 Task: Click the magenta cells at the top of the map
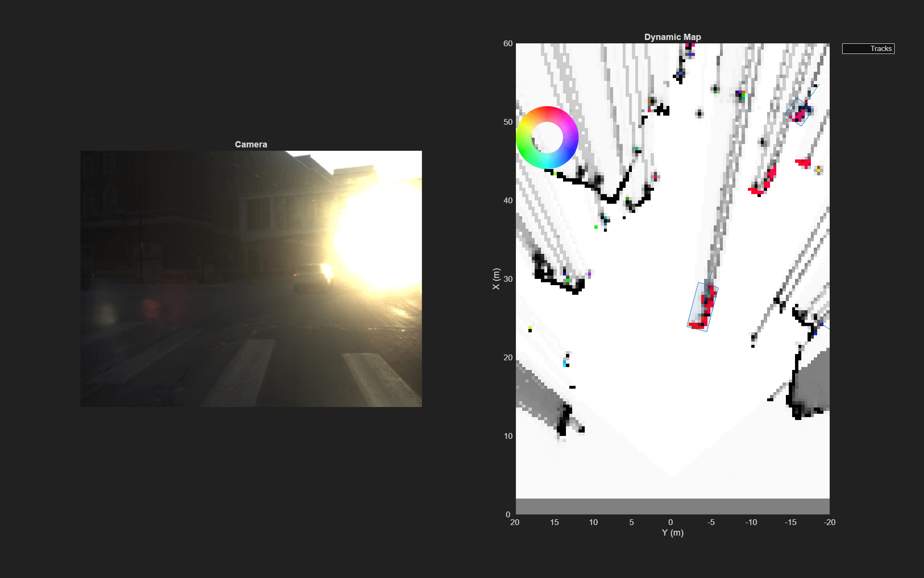pyautogui.click(x=690, y=45)
